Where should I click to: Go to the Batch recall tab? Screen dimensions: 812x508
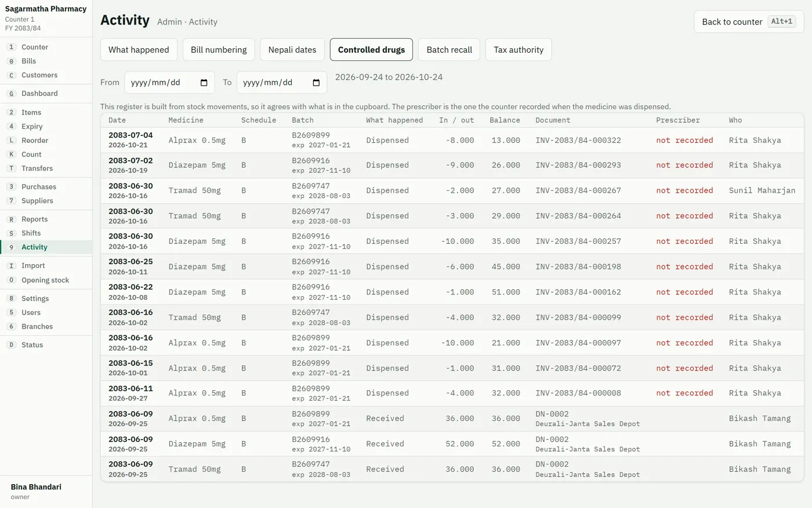click(x=449, y=49)
